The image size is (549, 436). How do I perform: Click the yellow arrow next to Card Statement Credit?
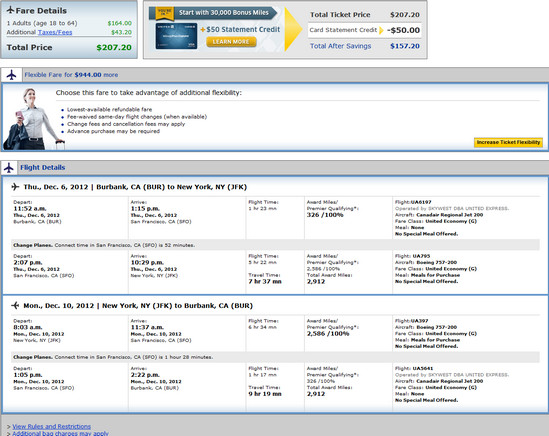click(x=382, y=30)
